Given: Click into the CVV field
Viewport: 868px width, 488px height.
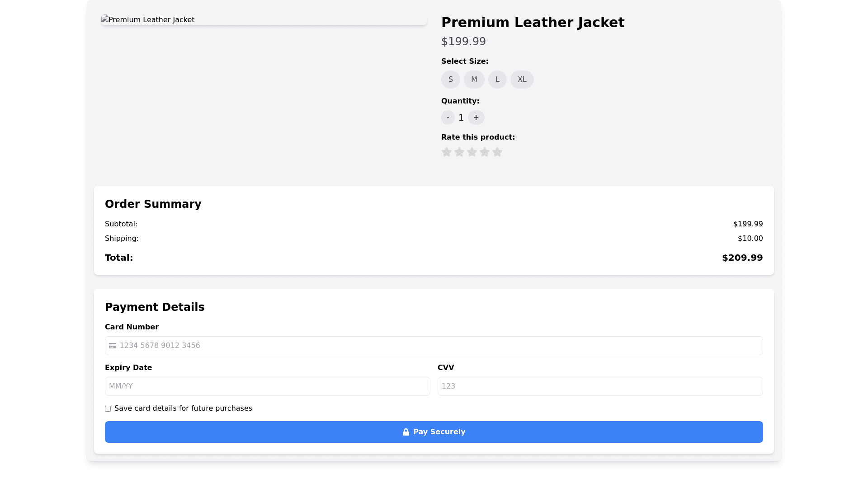Looking at the screenshot, I should coord(600,386).
